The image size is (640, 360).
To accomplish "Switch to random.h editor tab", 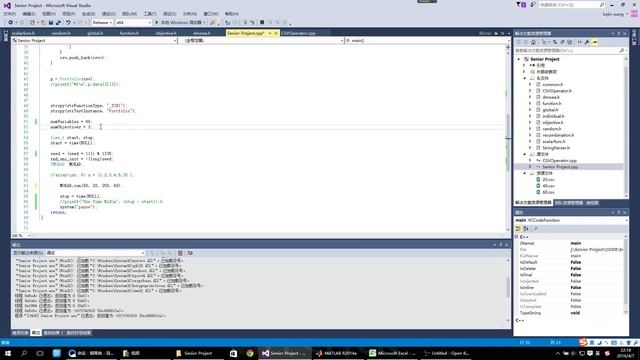I will tap(61, 33).
